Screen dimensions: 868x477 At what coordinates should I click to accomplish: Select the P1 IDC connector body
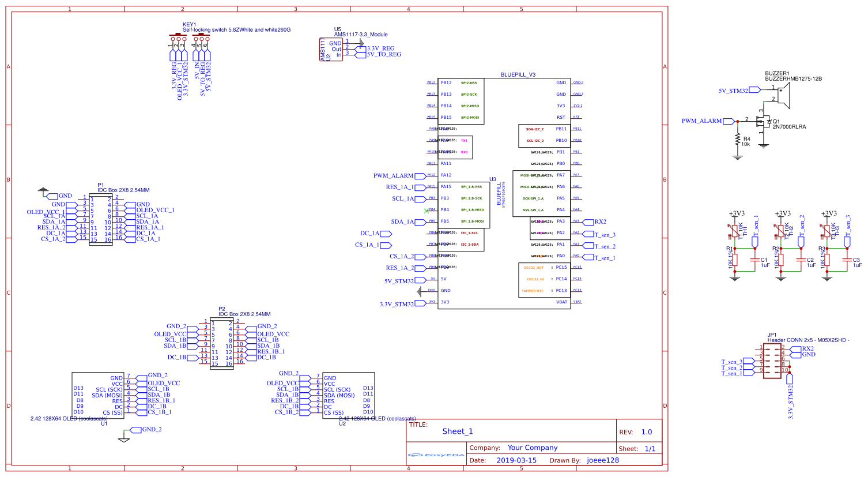click(101, 219)
